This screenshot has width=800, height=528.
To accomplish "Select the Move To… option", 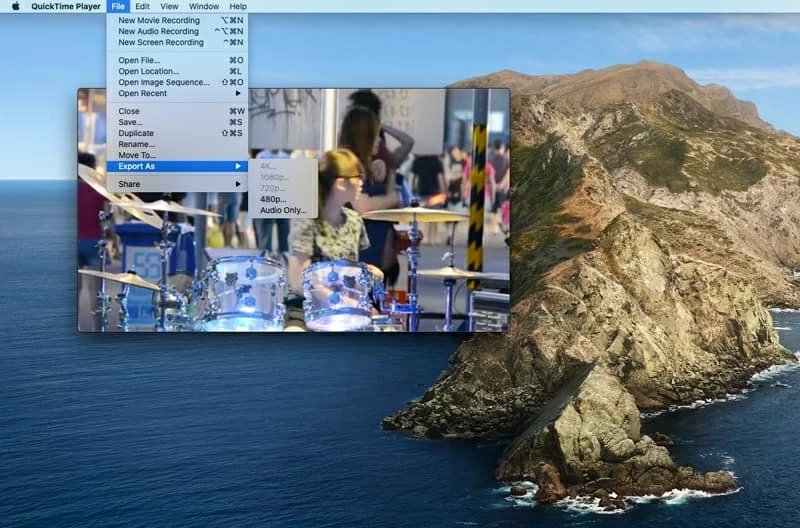I will click(x=137, y=155).
